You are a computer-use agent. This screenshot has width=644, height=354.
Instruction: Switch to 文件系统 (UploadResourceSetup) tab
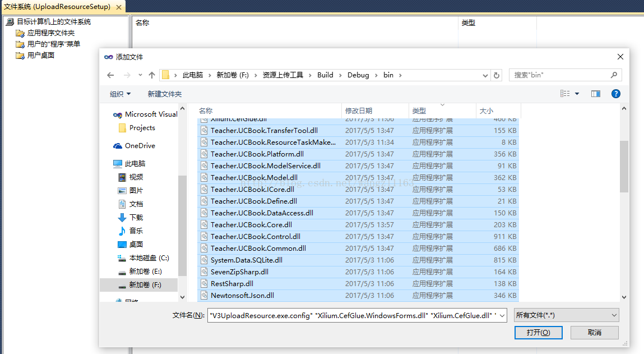57,7
